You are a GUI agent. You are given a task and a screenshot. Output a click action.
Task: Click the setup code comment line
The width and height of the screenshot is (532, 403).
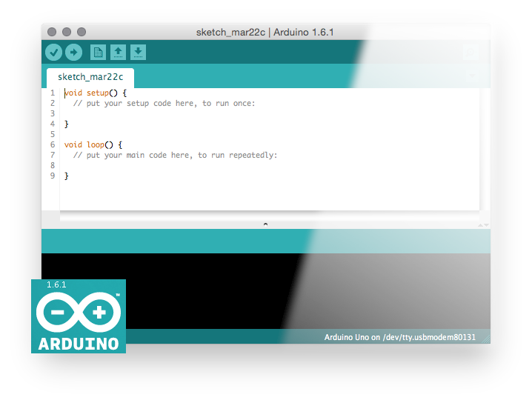164,103
